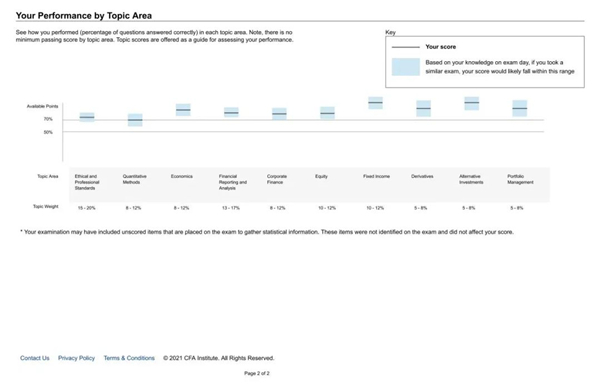This screenshot has width=600, height=388.
Task: Select the Portfolio Management score bar
Action: click(x=520, y=108)
